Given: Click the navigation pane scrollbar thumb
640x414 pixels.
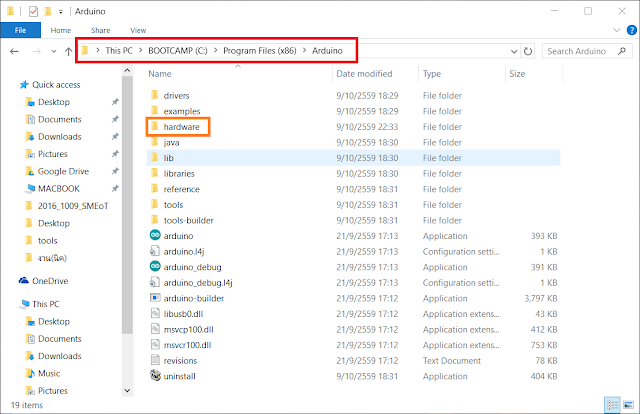Looking at the screenshot, I should point(127,205).
